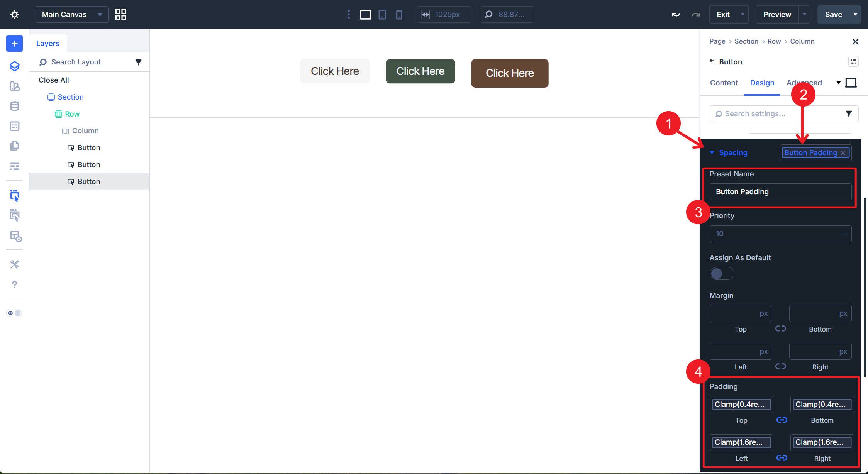Switch to tablet preview mode
This screenshot has width=868, height=474.
coord(382,14)
